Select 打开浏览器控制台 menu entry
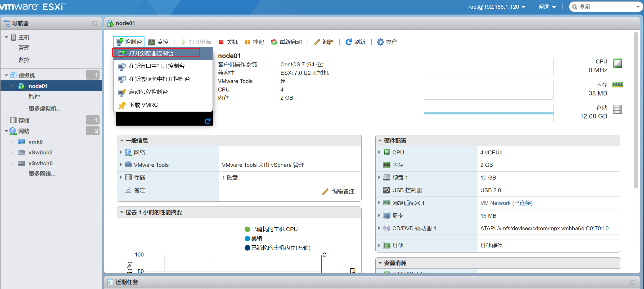Image resolution: width=644 pixels, height=289 pixels. [x=163, y=53]
